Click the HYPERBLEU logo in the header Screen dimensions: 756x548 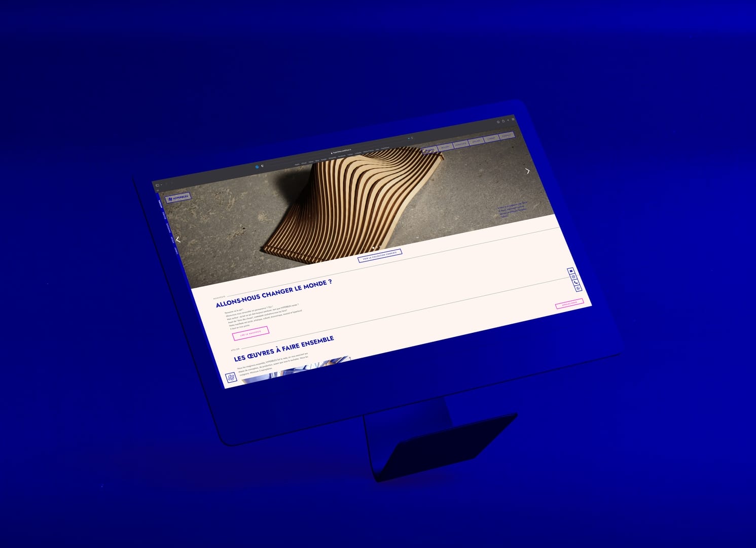click(x=178, y=198)
